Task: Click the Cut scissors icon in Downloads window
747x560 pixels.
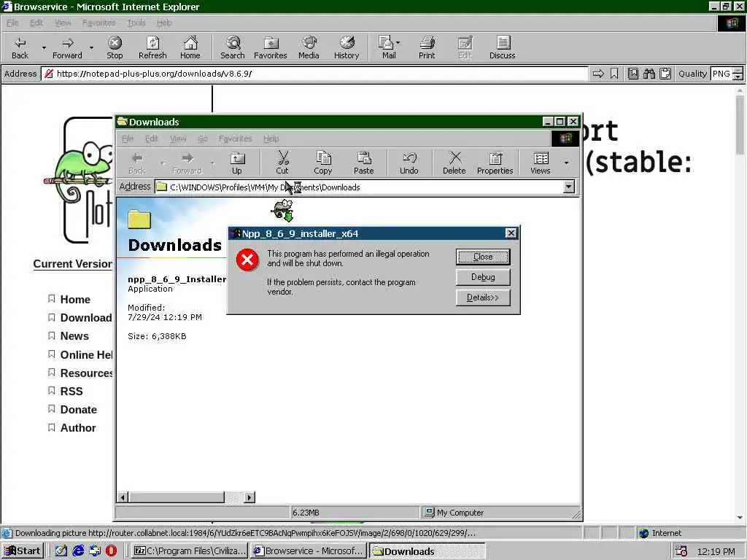Action: tap(282, 163)
